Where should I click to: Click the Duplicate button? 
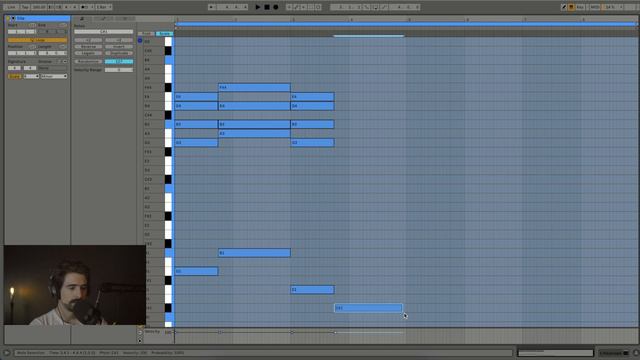[119, 53]
